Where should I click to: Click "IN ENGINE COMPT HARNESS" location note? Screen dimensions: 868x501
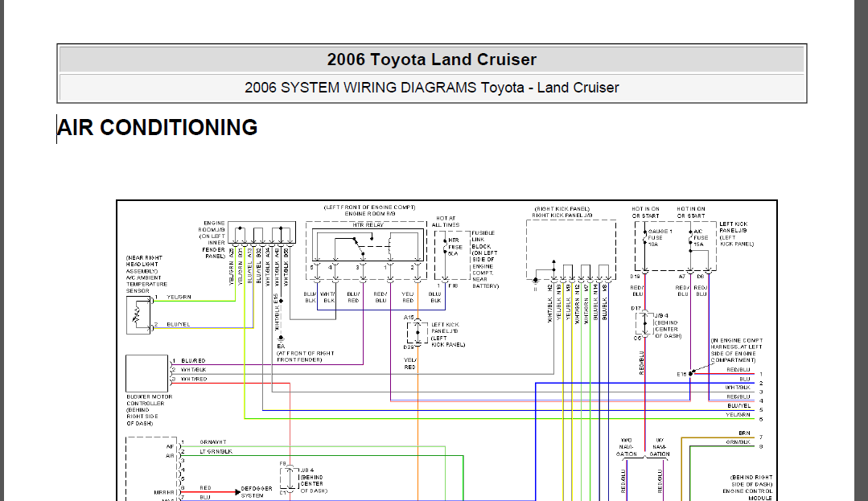[737, 351]
